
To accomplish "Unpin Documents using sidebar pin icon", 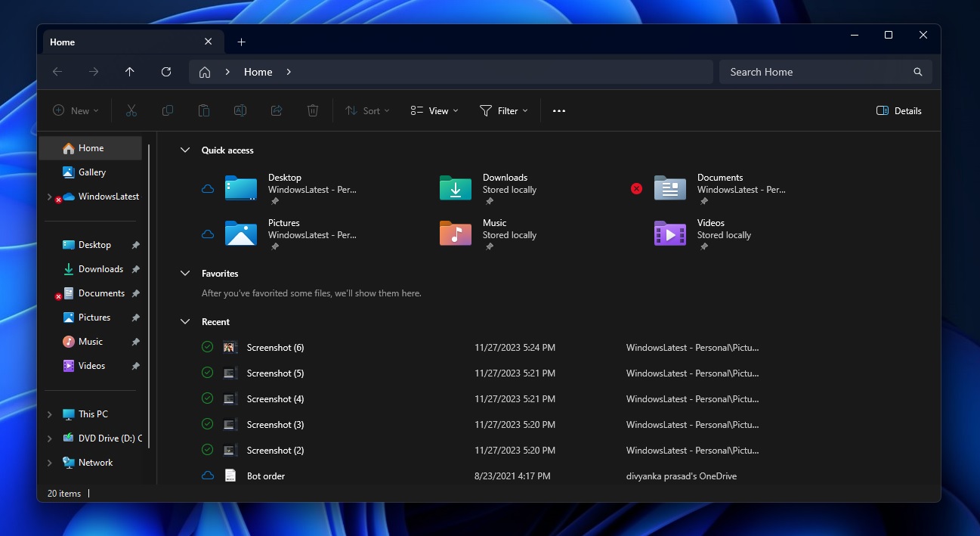I will coord(135,293).
